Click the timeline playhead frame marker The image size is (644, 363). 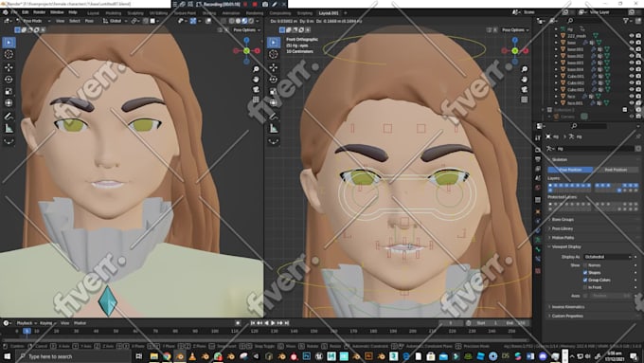pyautogui.click(x=27, y=331)
